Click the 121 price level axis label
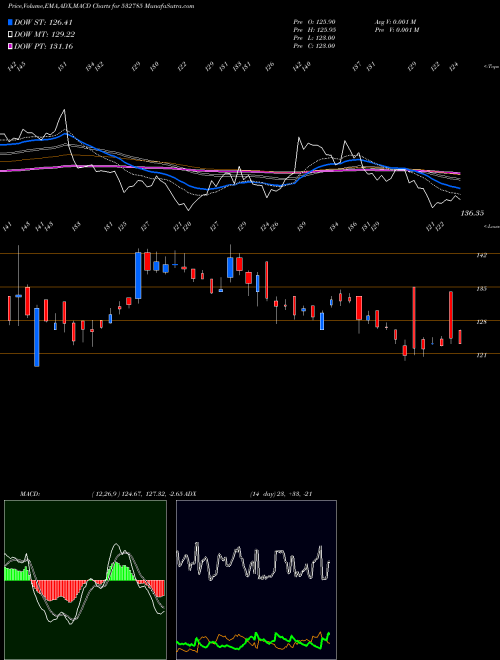This screenshot has height=660, width=500. tap(482, 355)
